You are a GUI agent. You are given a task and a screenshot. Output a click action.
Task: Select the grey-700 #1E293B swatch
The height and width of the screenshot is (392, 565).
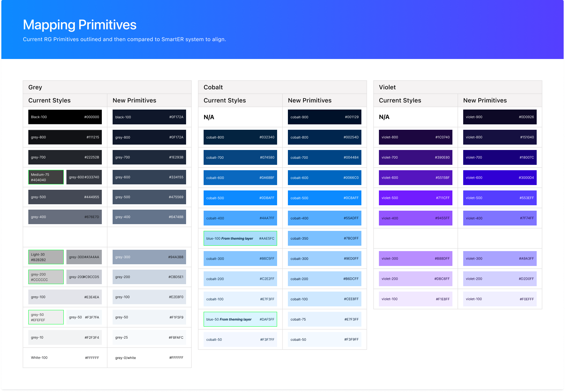tap(149, 157)
